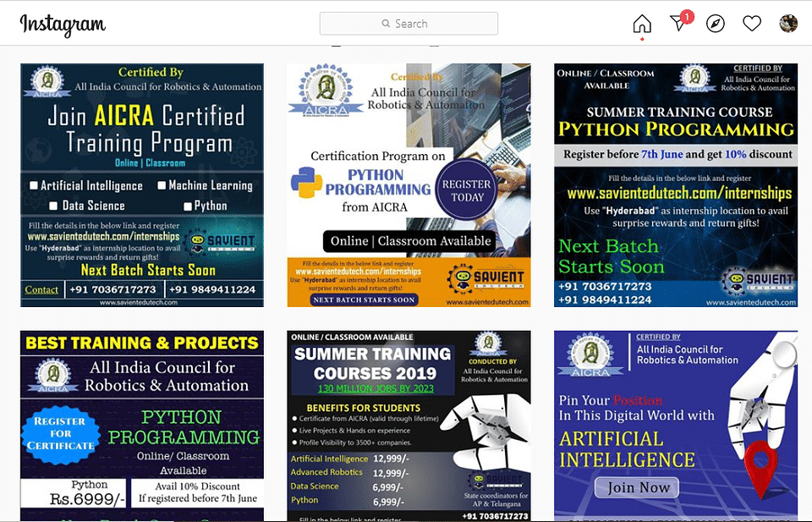
Task: Open the profile avatar picture
Action: 788,24
